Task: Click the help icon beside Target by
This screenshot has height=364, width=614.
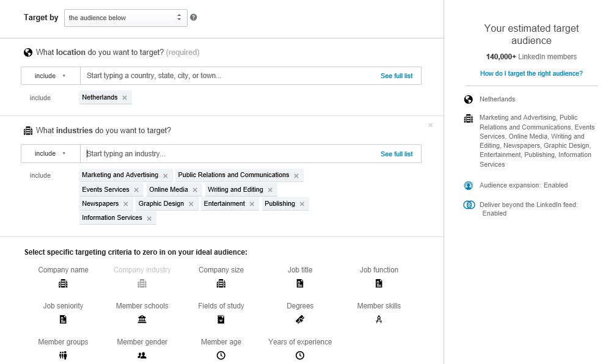Action: (194, 18)
